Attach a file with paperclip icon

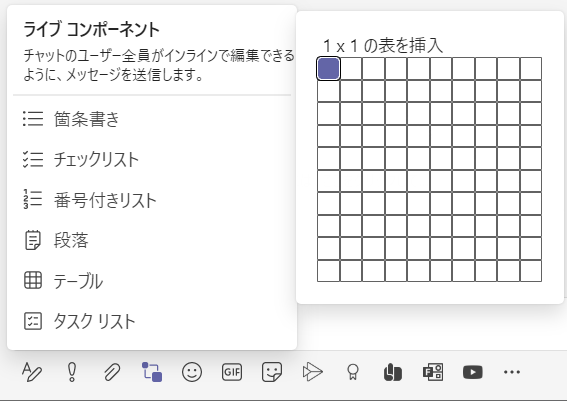coord(112,372)
